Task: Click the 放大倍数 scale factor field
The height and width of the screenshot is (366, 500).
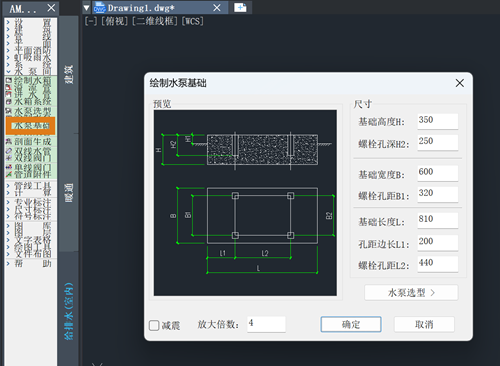Action: pos(266,324)
